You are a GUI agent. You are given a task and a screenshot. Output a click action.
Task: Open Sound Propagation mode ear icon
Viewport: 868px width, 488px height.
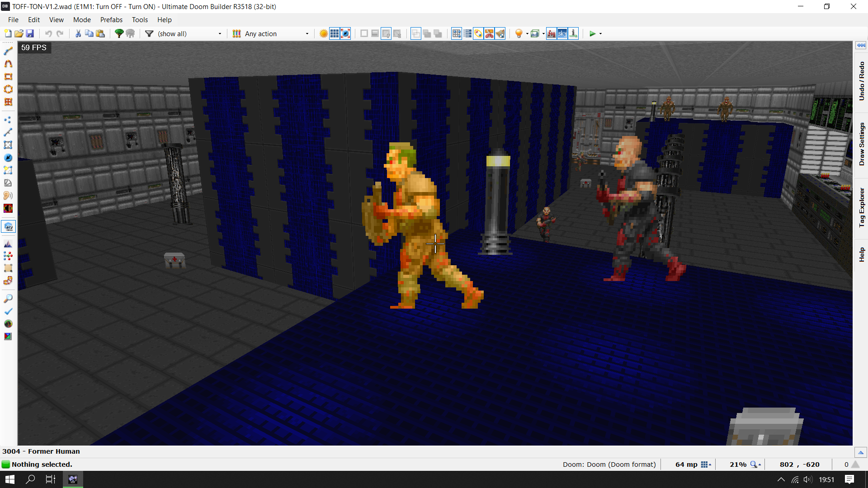coord(8,196)
